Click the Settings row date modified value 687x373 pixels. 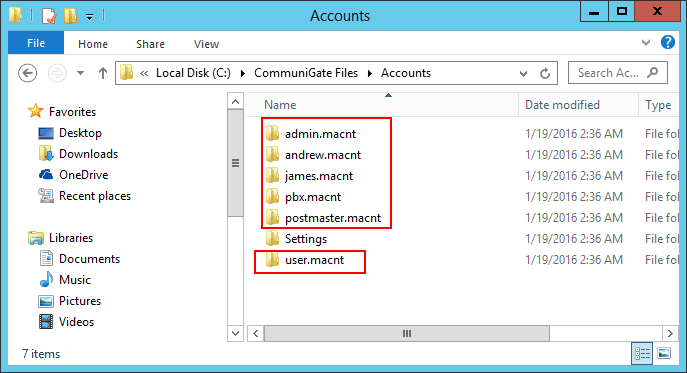tap(574, 238)
